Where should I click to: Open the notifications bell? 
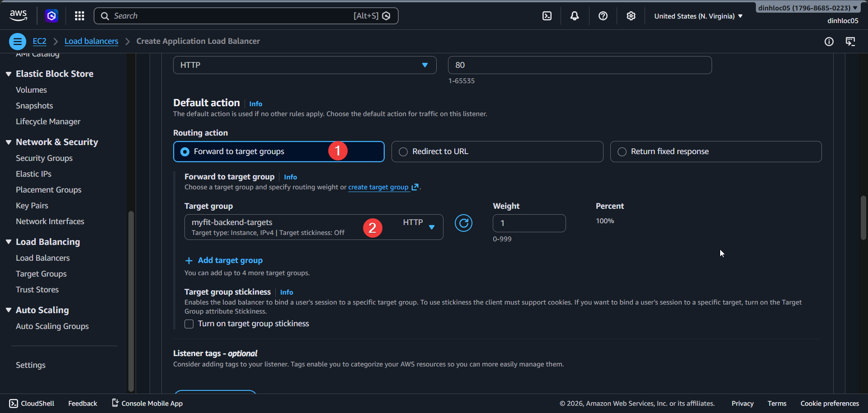[574, 16]
